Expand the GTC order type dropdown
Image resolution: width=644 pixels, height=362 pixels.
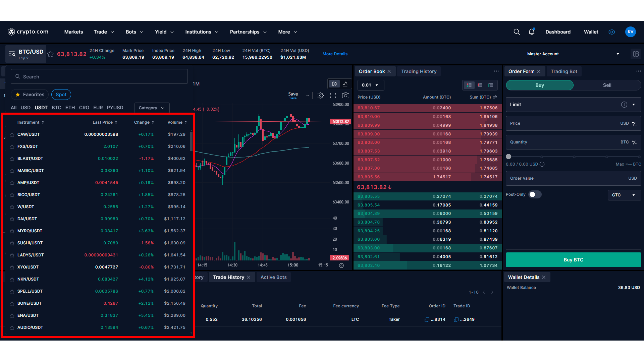[622, 194]
